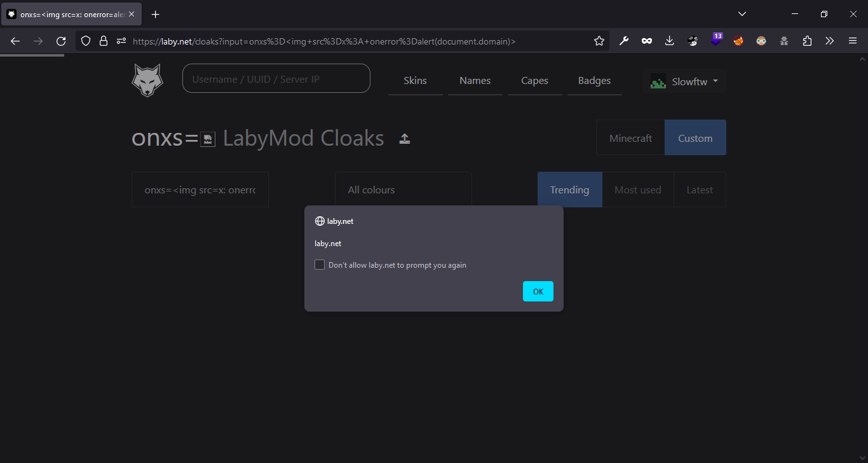Screen dimensions: 868x463
Task: Open the Slowftw account dropdown
Action: (x=684, y=81)
